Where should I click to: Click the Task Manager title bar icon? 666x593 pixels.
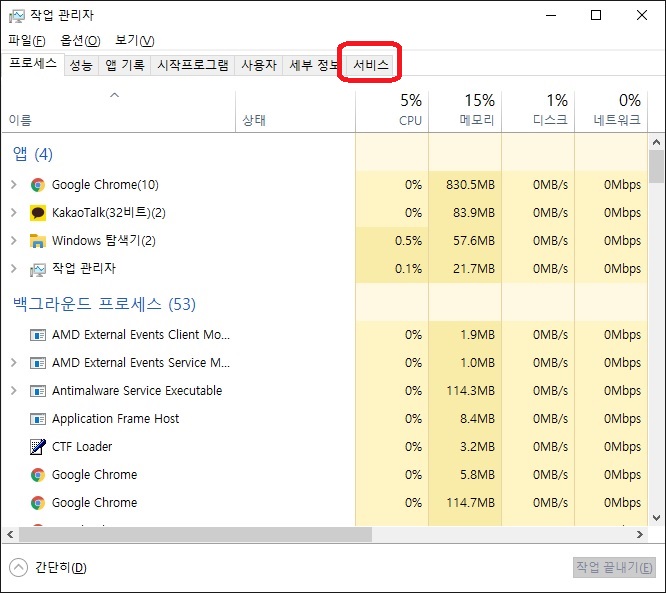pyautogui.click(x=17, y=16)
